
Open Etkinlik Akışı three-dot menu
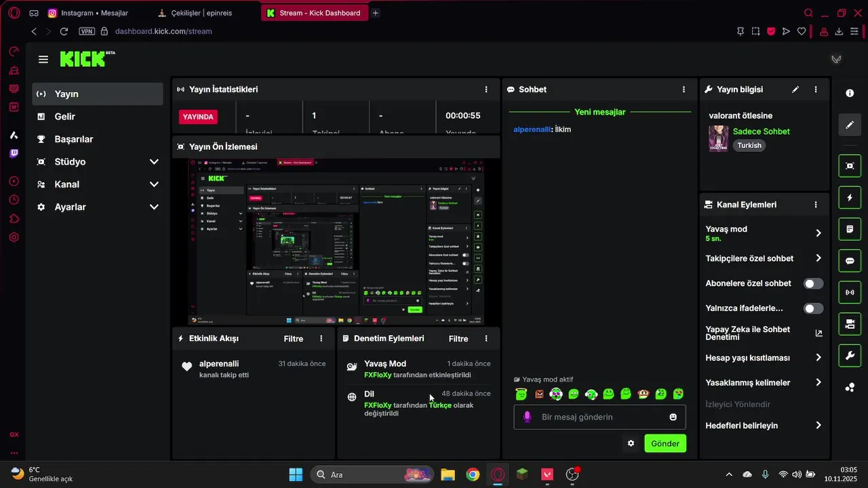[321, 338]
